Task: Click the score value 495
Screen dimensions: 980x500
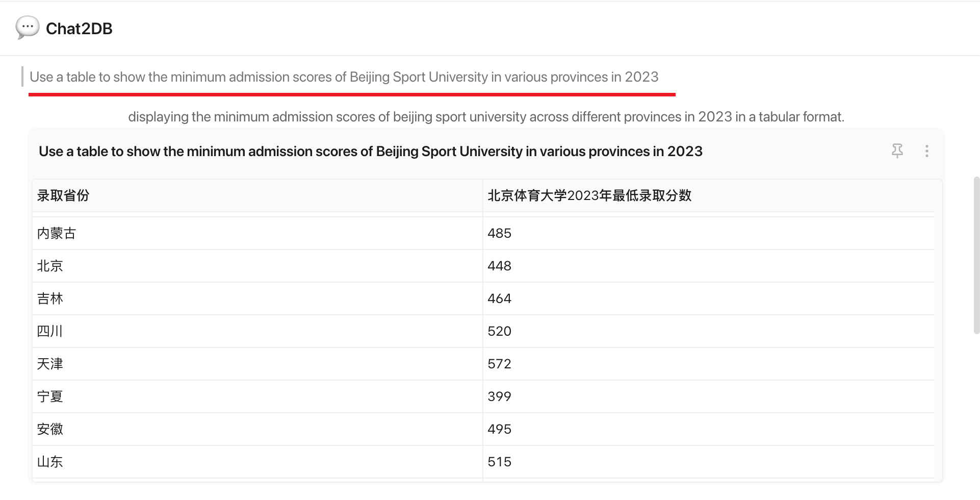Action: [499, 429]
